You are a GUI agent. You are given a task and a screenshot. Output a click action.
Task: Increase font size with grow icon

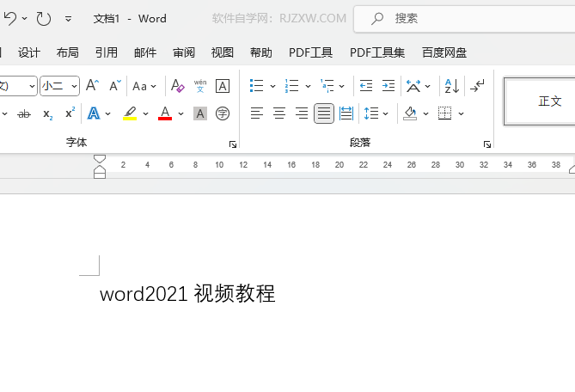point(93,86)
